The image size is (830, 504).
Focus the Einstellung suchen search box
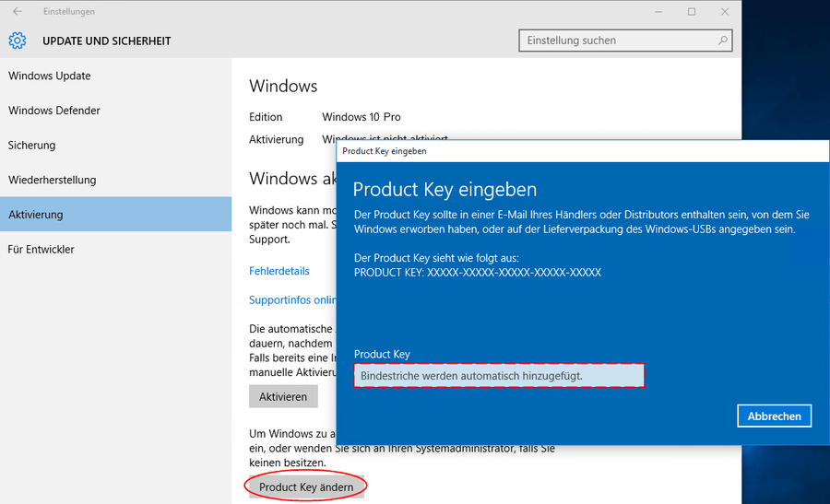625,41
